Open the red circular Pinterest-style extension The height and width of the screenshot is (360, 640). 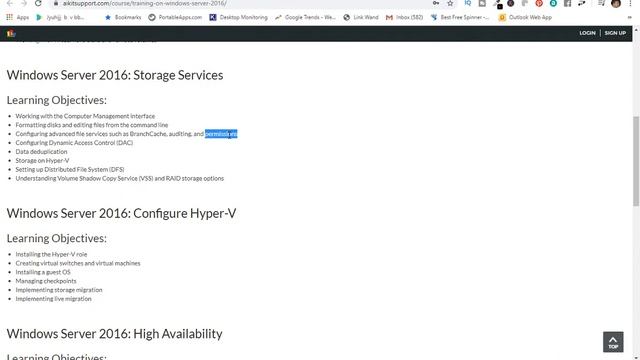pos(539,3)
